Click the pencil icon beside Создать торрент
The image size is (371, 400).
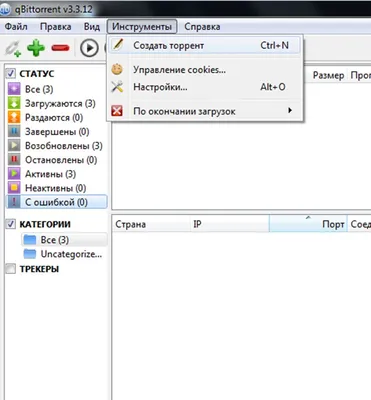pyautogui.click(x=117, y=45)
